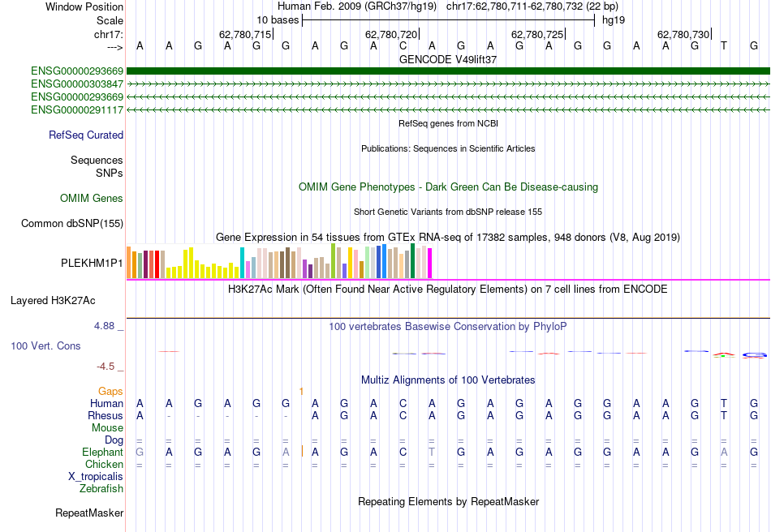
Task: Click the ENSG00000303847 right-pointing arrow track line
Action: [x=448, y=84]
